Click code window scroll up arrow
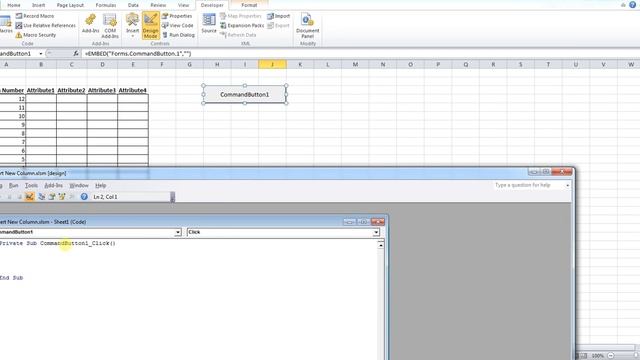 coord(380,245)
